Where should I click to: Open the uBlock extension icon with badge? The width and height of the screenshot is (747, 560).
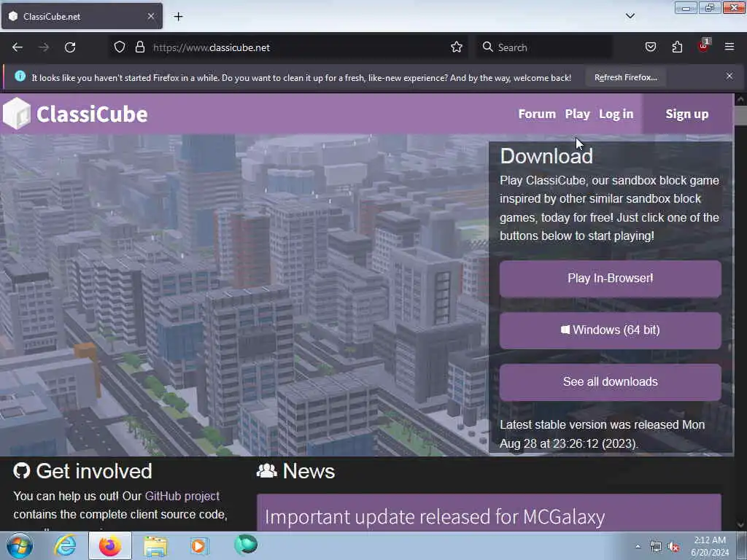click(x=704, y=46)
